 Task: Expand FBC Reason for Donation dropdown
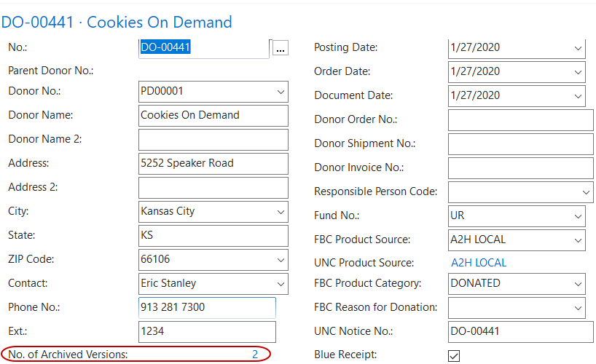578,308
